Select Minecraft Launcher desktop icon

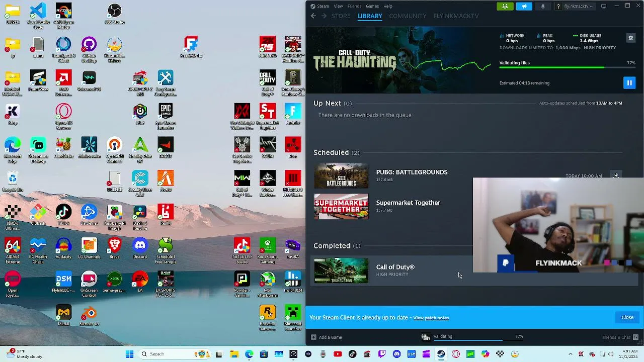pyautogui.click(x=293, y=318)
